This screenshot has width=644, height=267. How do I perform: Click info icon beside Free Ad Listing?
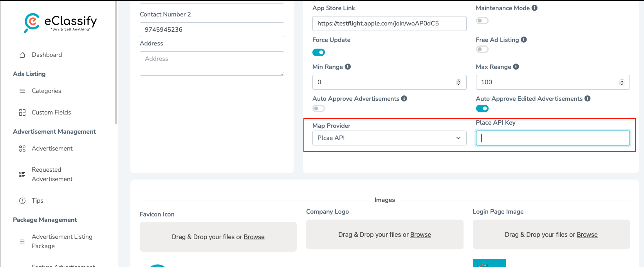[x=524, y=40]
